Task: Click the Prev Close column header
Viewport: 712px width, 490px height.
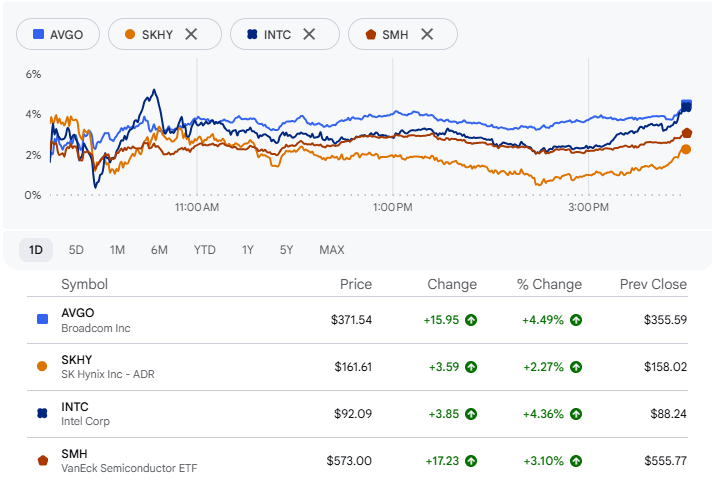Action: pyautogui.click(x=653, y=284)
